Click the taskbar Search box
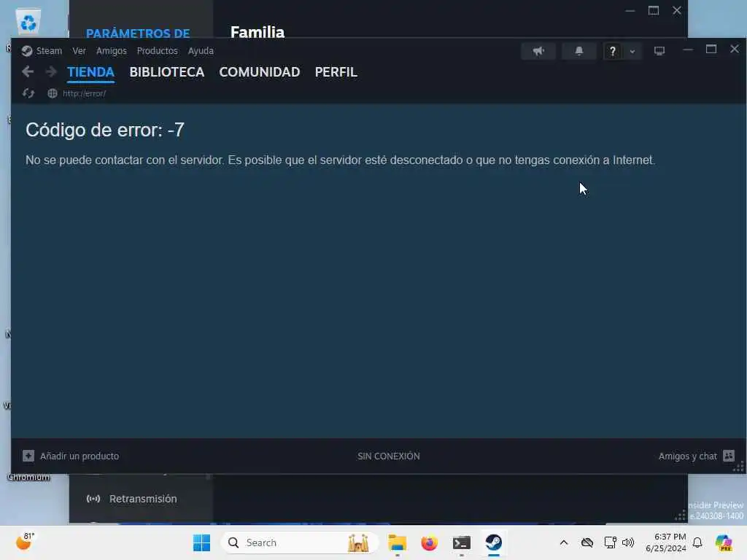Screen dimensions: 747x560 300,542
